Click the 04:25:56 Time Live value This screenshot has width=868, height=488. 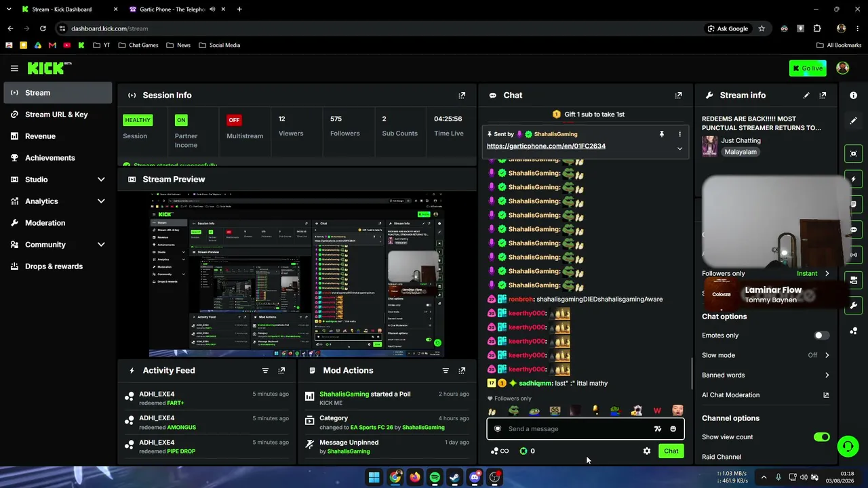coord(448,119)
